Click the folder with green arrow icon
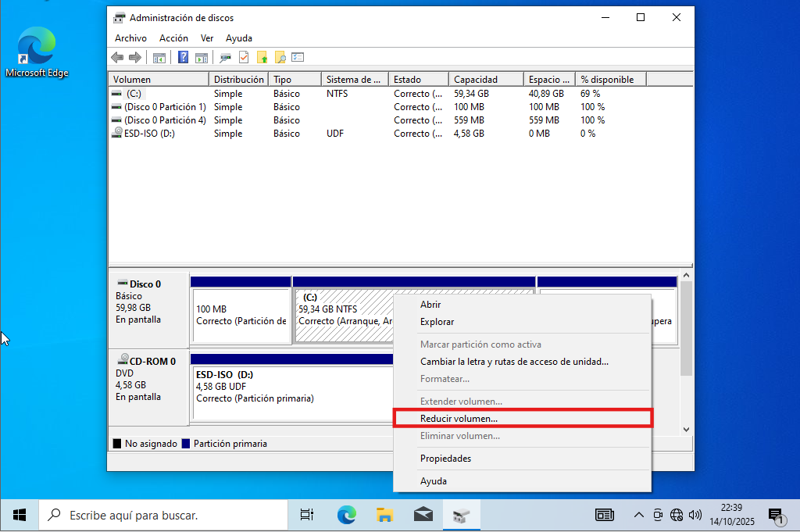The height and width of the screenshot is (532, 800). (x=262, y=57)
